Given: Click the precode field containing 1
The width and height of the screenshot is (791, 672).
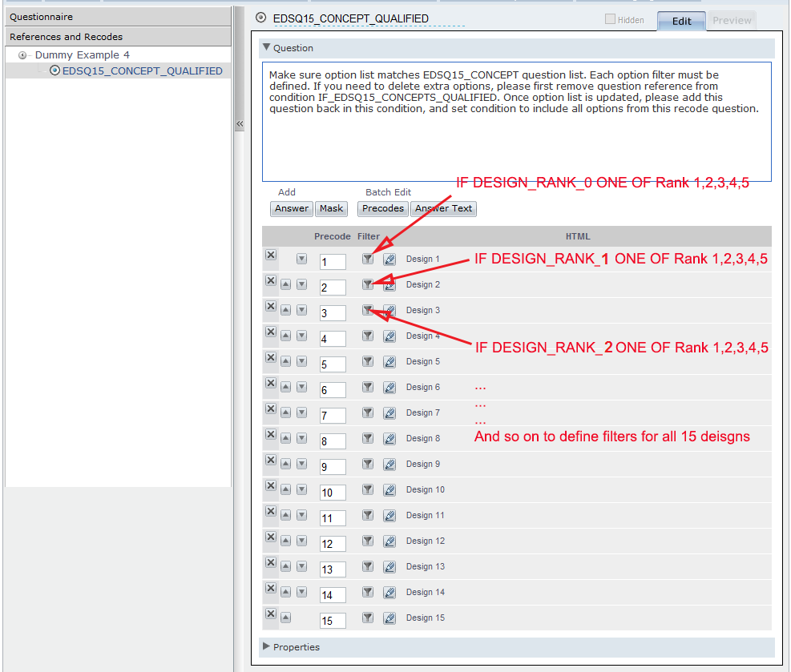Looking at the screenshot, I should [x=333, y=262].
